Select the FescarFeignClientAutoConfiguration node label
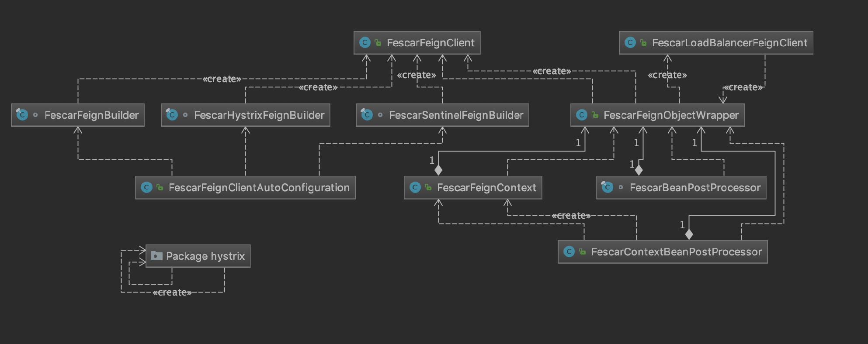 pyautogui.click(x=259, y=188)
